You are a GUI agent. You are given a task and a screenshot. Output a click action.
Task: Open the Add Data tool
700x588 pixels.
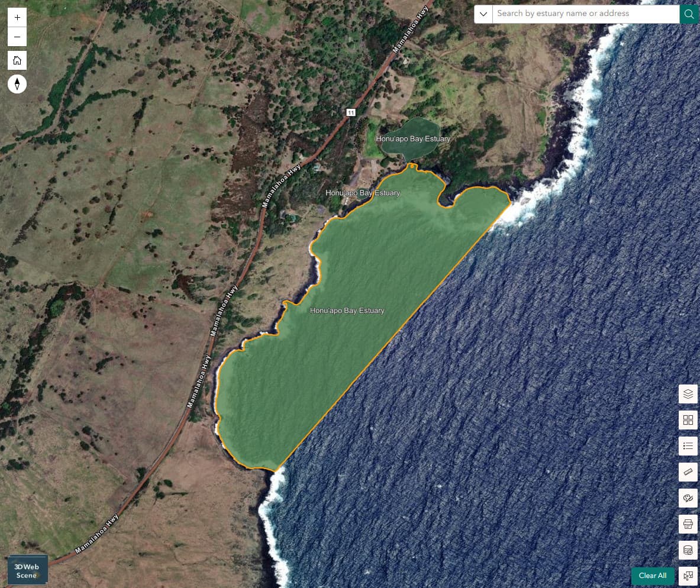click(x=688, y=550)
